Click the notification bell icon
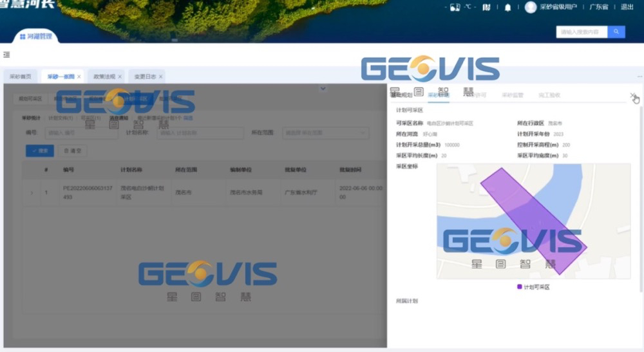The height and width of the screenshot is (352, 644). [x=507, y=7]
